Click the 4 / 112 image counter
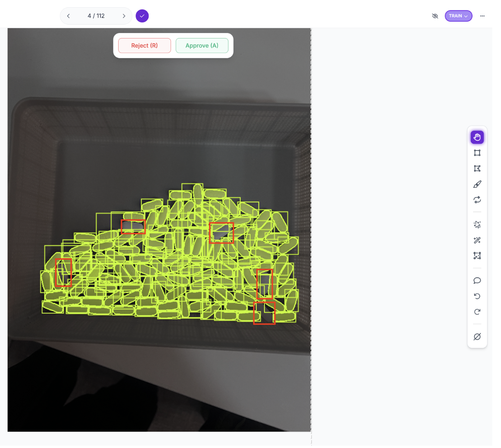This screenshot has width=501, height=448. 96,16
